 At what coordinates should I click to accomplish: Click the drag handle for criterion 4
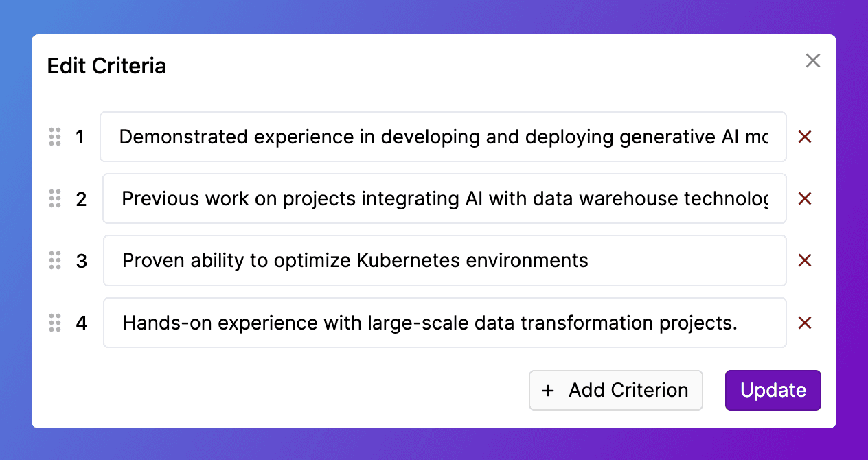(56, 323)
